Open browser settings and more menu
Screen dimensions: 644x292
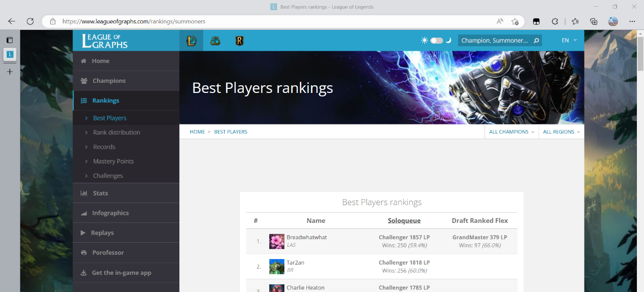tap(632, 21)
